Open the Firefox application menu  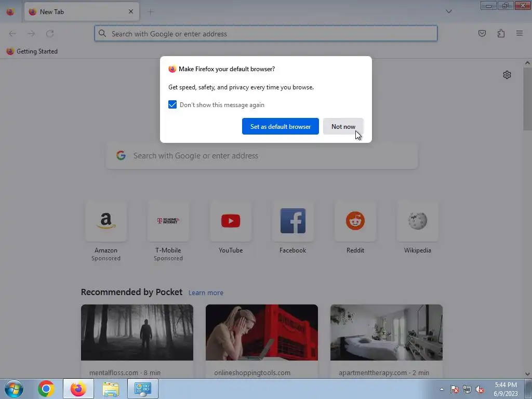520,33
